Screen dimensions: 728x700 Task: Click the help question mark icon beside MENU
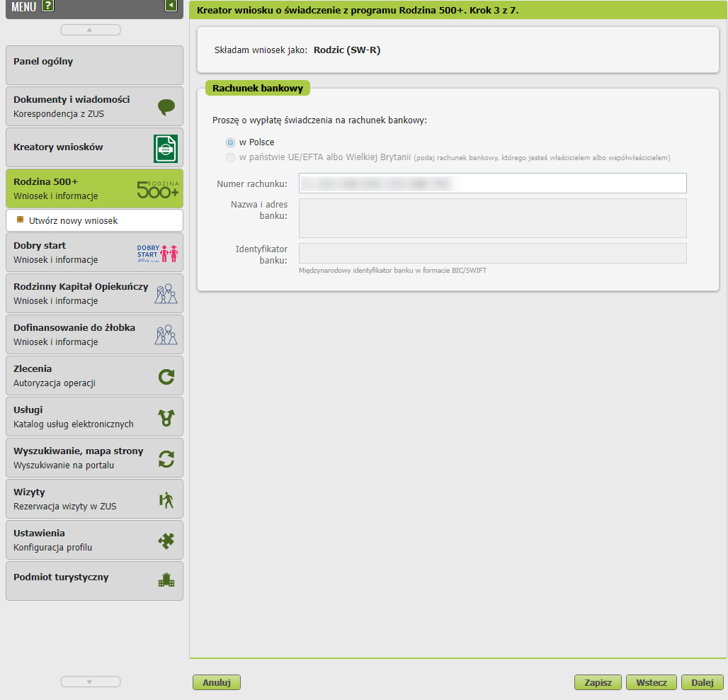click(x=48, y=7)
